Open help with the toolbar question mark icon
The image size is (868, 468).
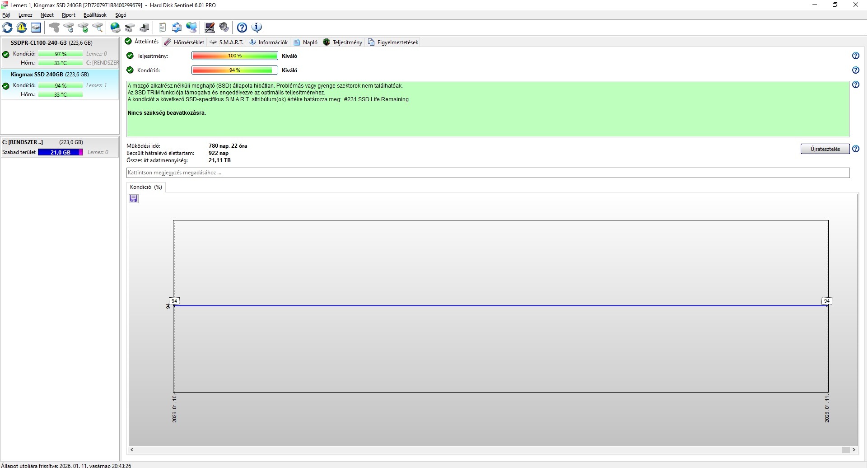242,28
